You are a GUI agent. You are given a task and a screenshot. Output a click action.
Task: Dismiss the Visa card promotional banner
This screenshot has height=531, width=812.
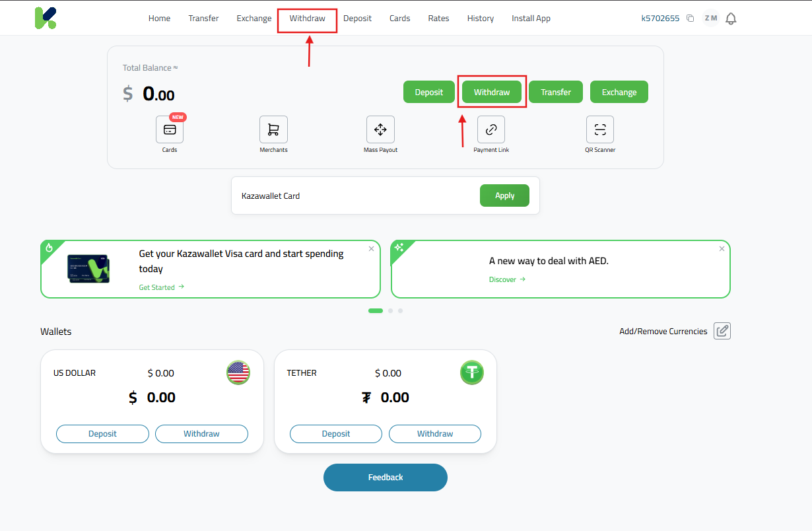click(x=371, y=248)
